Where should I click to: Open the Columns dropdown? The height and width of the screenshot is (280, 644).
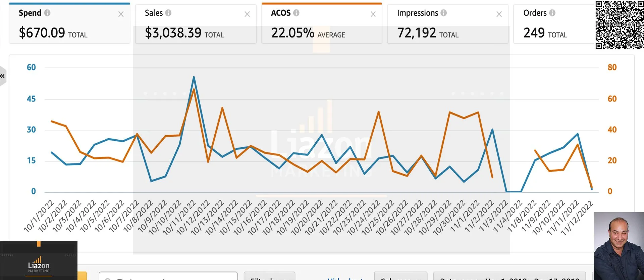pyautogui.click(x=401, y=279)
